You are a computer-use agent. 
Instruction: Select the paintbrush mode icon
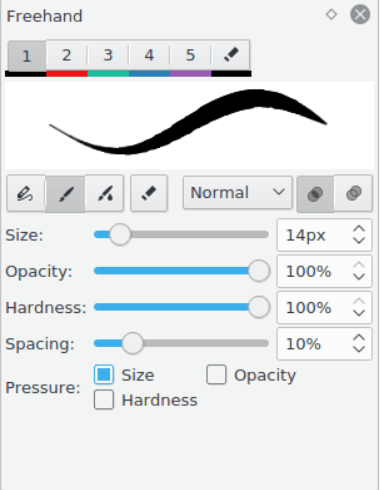[x=65, y=193]
